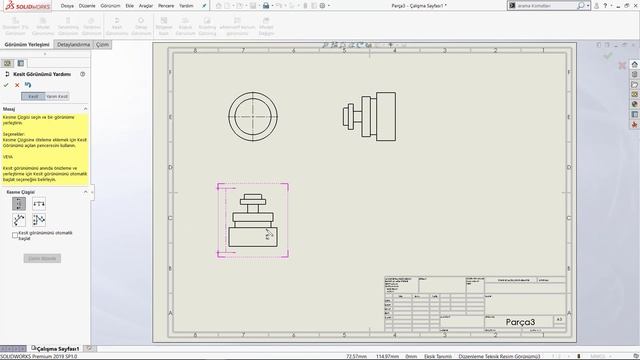Click the Detay Görünümü toolbar command
Screen dimensions: 640x360
[x=141, y=26]
